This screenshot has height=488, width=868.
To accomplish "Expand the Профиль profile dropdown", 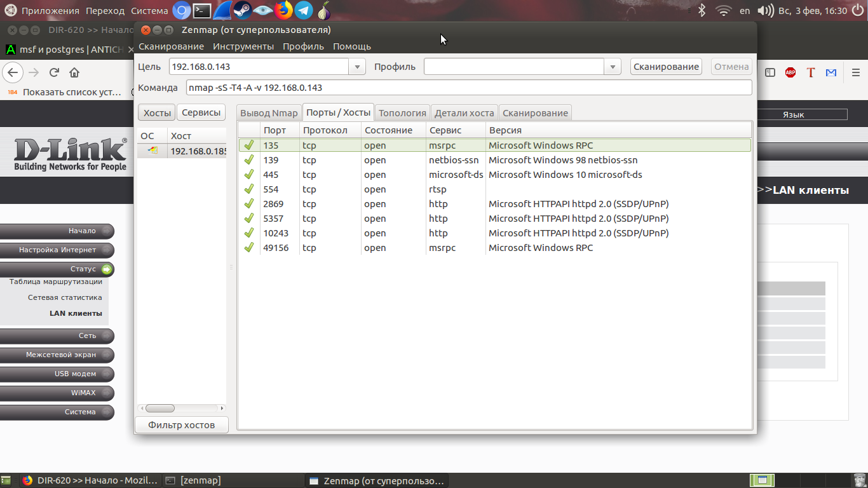I will (x=612, y=67).
